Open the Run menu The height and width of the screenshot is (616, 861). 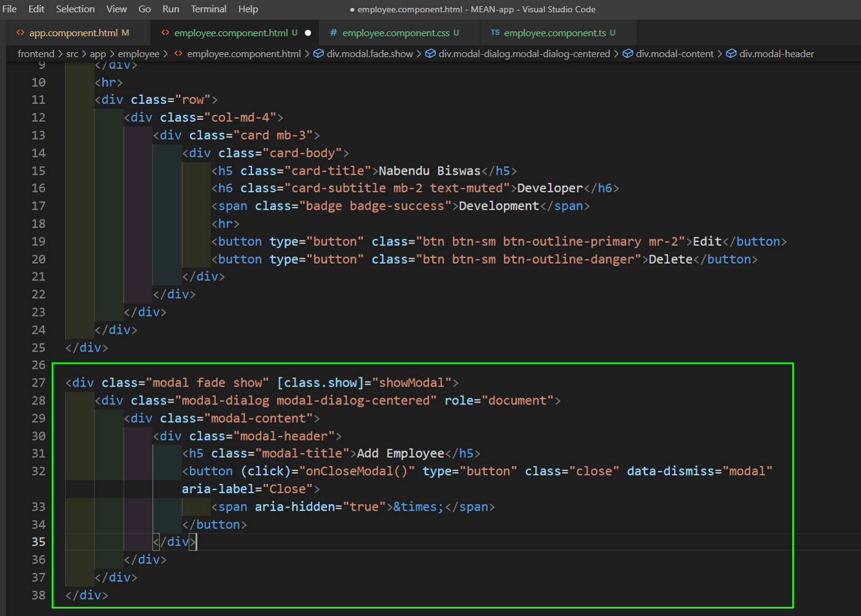170,9
